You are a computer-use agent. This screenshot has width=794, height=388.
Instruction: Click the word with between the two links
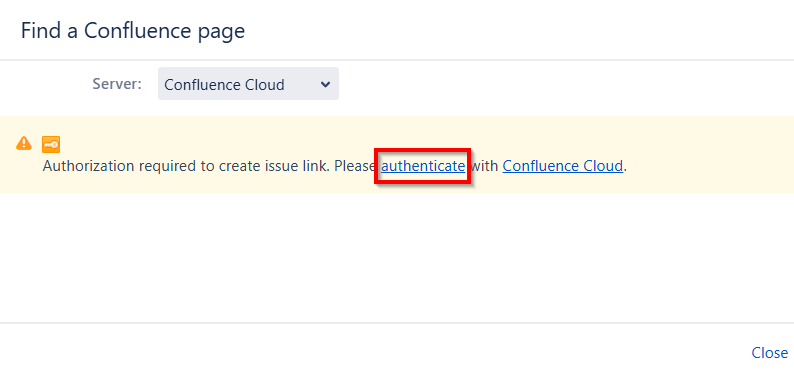(484, 166)
